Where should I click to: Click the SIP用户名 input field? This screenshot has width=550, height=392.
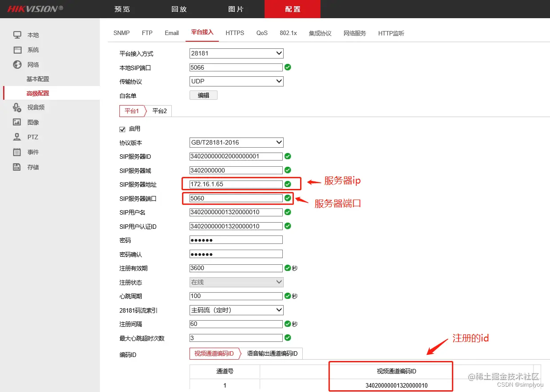click(236, 212)
